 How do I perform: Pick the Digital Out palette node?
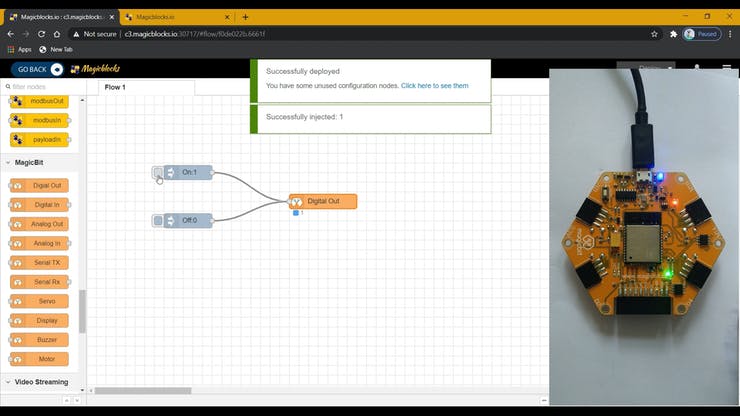(x=40, y=186)
